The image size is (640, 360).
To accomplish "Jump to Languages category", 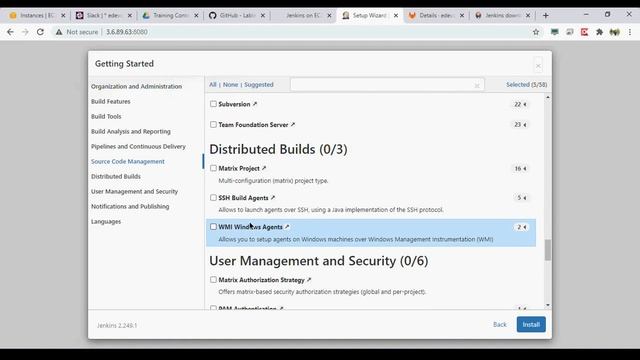I will click(x=106, y=222).
